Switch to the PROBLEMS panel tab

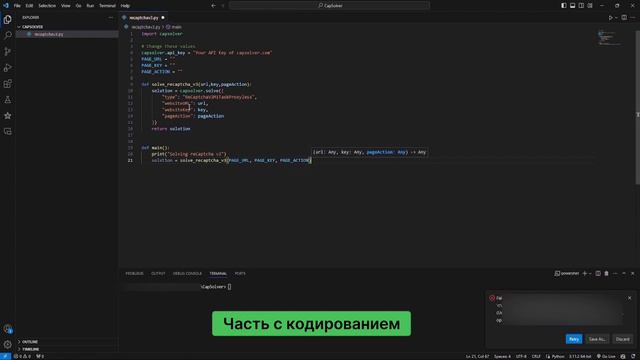pos(134,273)
